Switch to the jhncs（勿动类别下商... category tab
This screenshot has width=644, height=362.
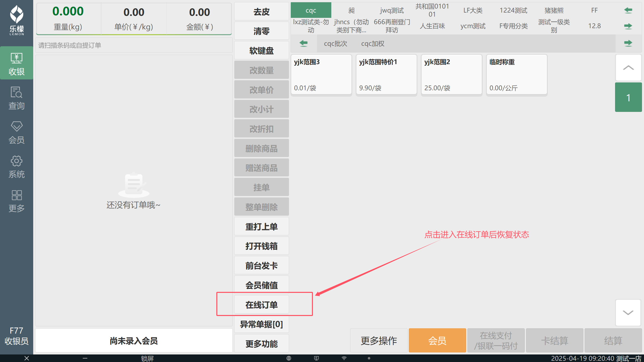point(351,26)
